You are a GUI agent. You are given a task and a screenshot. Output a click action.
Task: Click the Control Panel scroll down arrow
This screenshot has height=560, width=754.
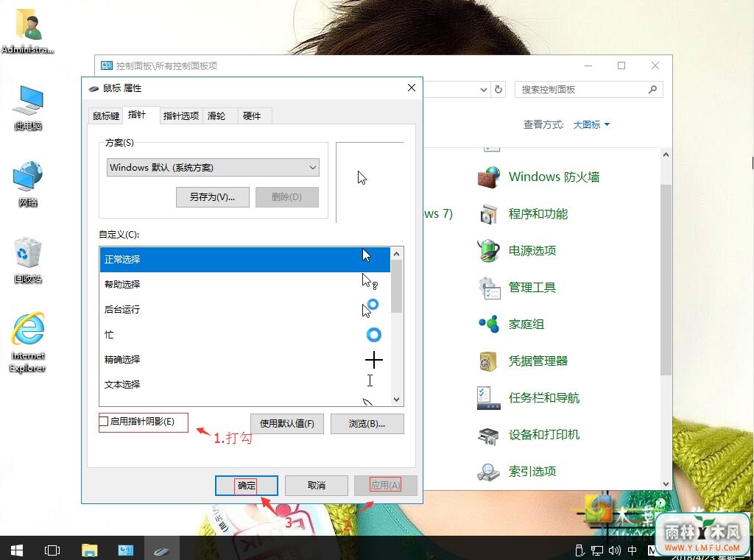pyautogui.click(x=666, y=484)
